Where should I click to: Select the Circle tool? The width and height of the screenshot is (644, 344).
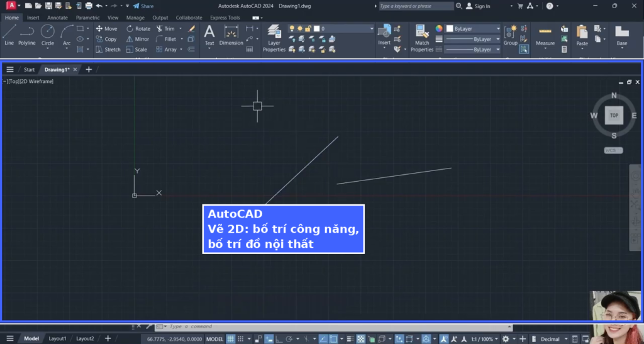tap(48, 35)
